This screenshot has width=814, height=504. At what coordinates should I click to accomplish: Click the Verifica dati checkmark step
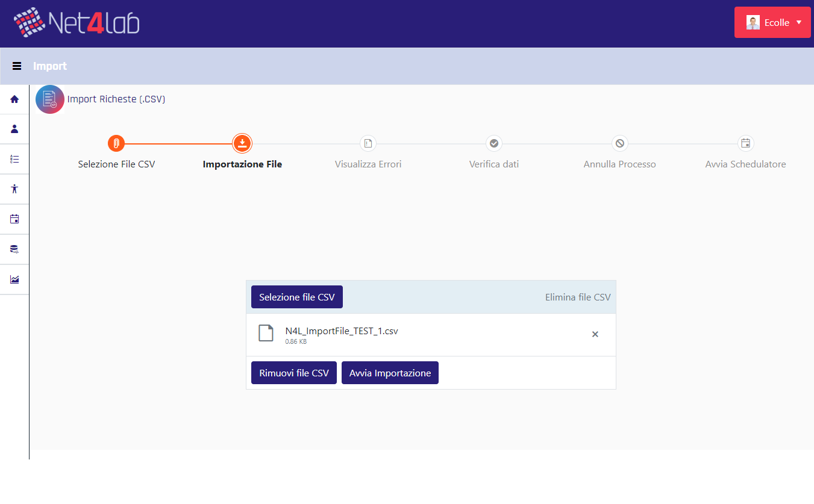pos(494,143)
